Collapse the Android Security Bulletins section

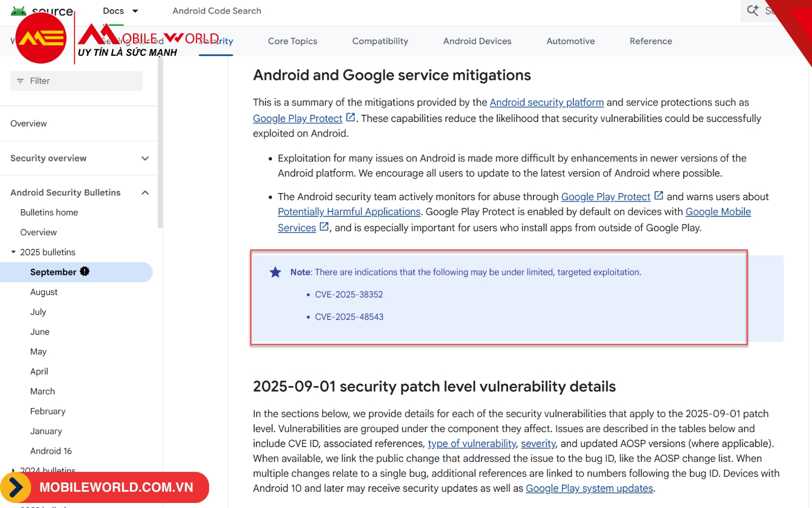click(145, 193)
